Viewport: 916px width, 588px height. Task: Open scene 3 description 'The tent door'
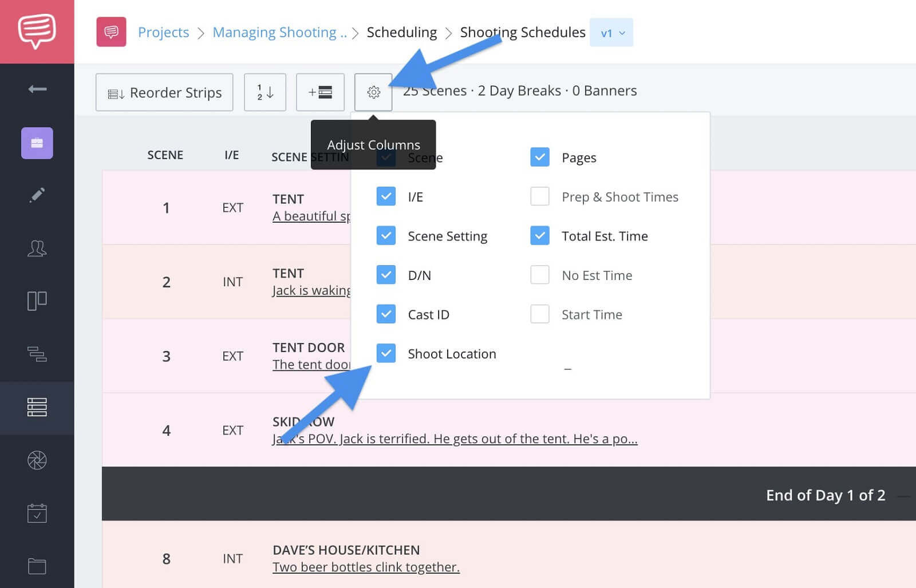(x=311, y=365)
